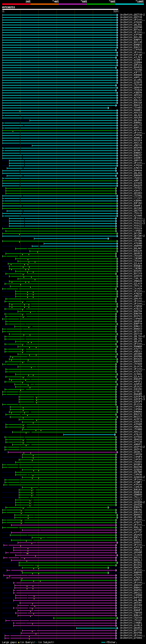This screenshot has width=146, height=644.
Task: Click the =50char. scale legend
Action: (109, 642)
